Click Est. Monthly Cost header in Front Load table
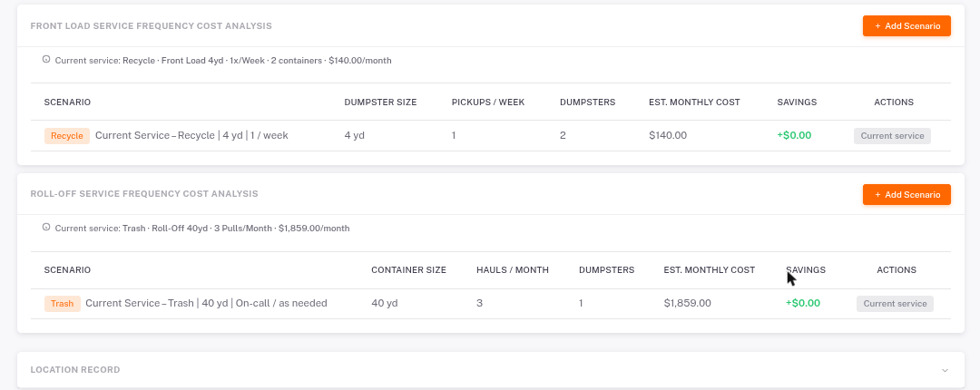Image resolution: width=980 pixels, height=390 pixels. point(694,102)
